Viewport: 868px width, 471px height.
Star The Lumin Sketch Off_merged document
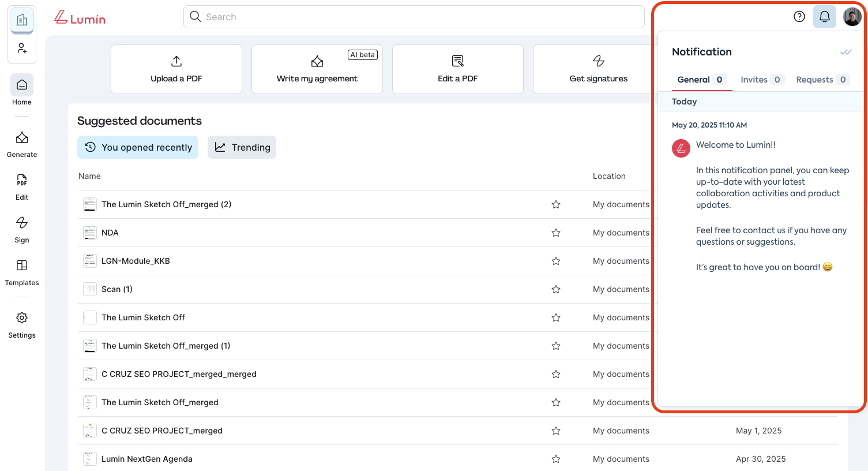[x=556, y=402]
